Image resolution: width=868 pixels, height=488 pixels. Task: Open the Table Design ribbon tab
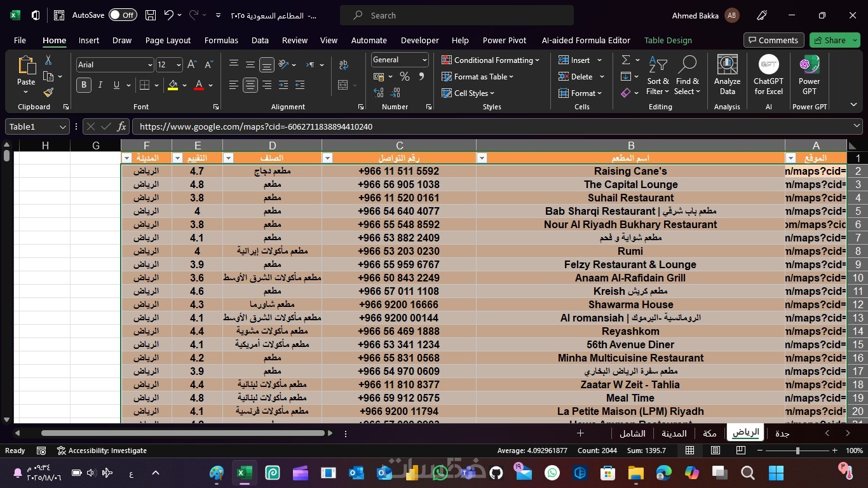668,40
